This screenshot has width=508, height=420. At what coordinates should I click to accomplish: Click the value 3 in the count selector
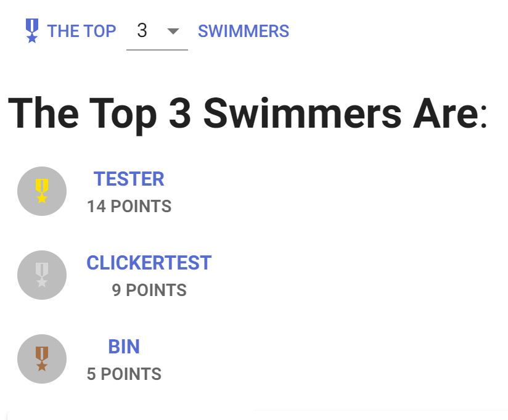[142, 31]
